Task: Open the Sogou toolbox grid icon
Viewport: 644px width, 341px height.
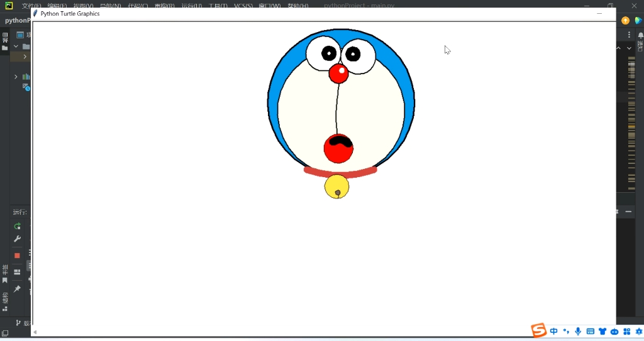Action: pyautogui.click(x=627, y=331)
